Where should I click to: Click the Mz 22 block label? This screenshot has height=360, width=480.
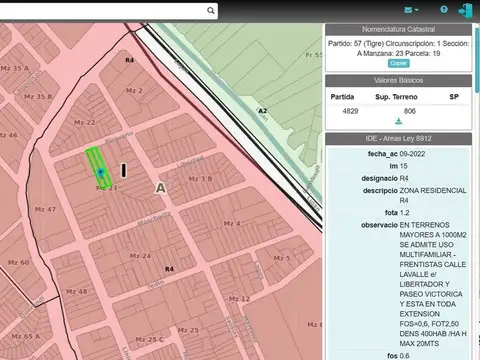pos(85,122)
